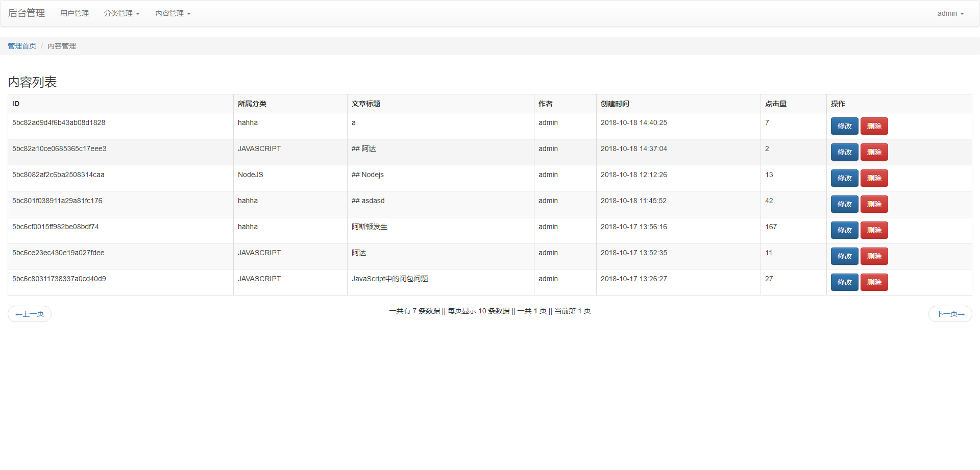The width and height of the screenshot is (980, 470).
Task: Go to previous page with 上一页
Action: coord(30,314)
